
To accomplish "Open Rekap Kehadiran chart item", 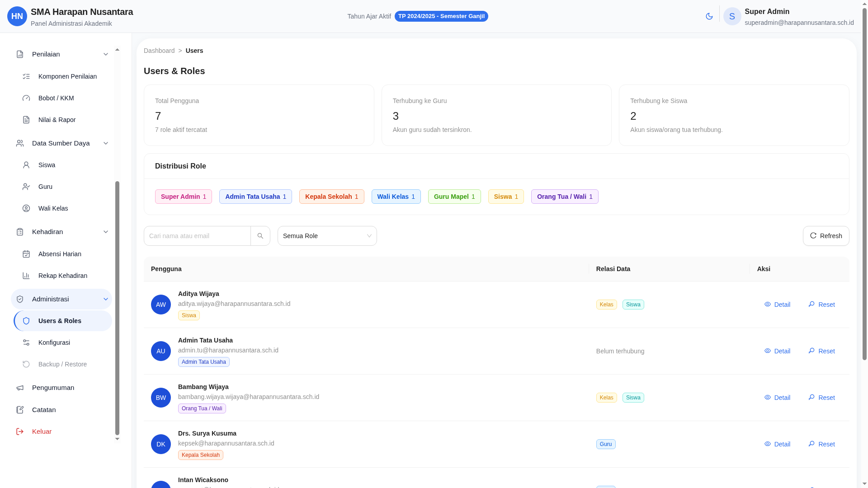I will pyautogui.click(x=62, y=276).
